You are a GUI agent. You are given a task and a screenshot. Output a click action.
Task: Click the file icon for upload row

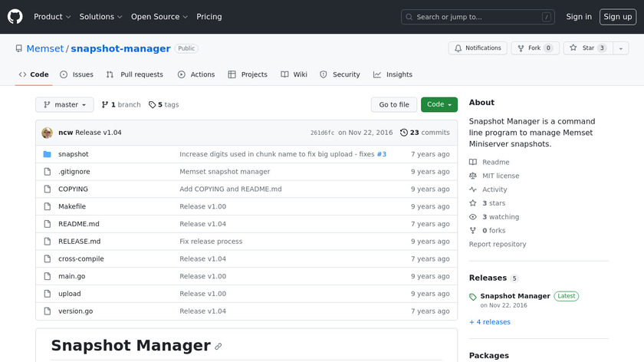(48, 294)
